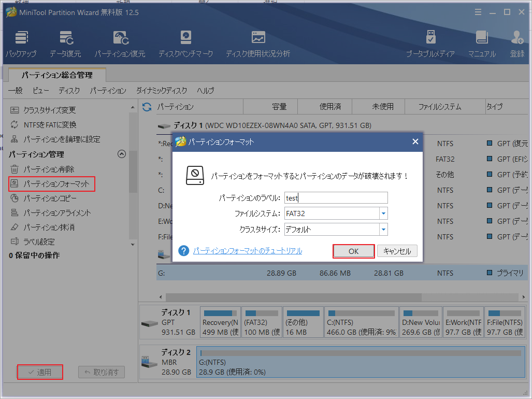Open the パーティション menu

pyautogui.click(x=108, y=91)
